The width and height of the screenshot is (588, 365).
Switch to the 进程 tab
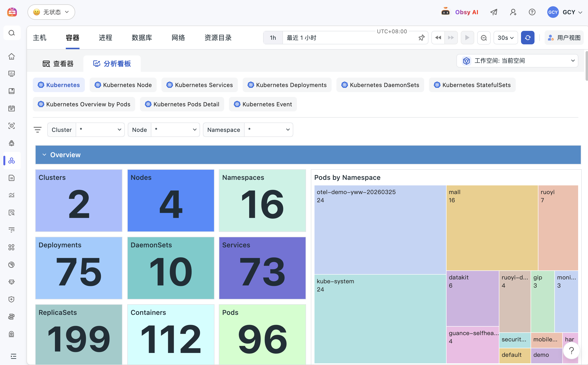tap(106, 38)
